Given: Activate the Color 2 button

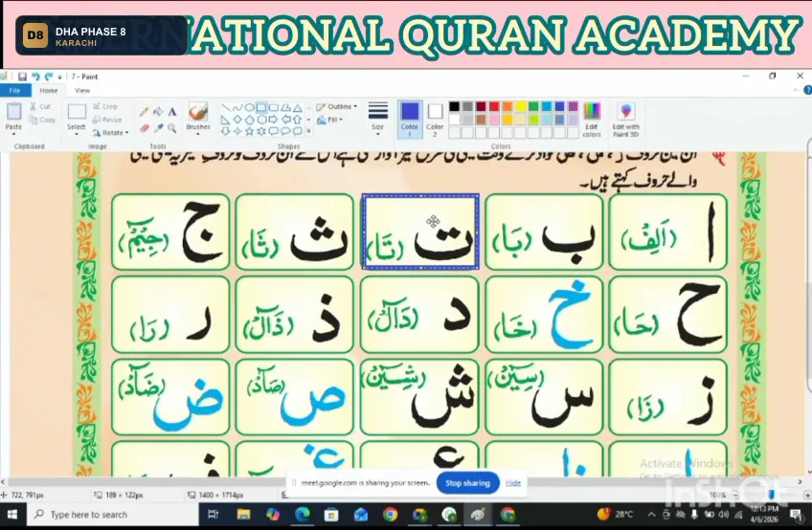Looking at the screenshot, I should [x=435, y=120].
